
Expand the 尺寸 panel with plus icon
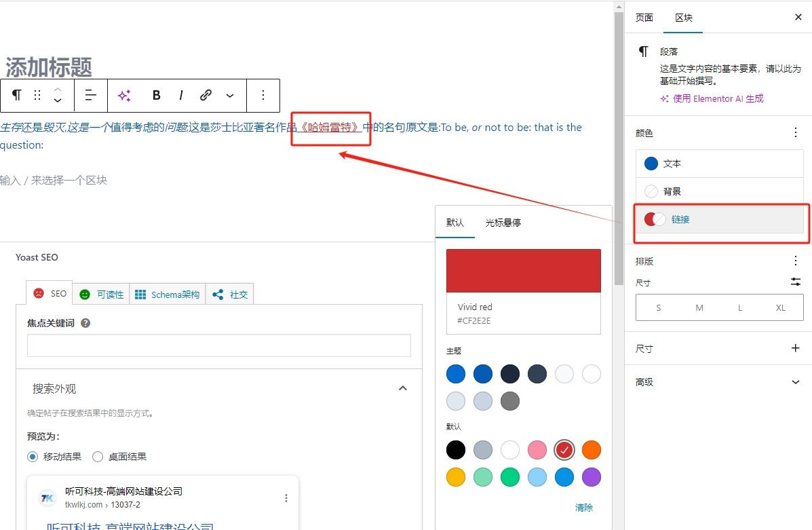point(796,348)
